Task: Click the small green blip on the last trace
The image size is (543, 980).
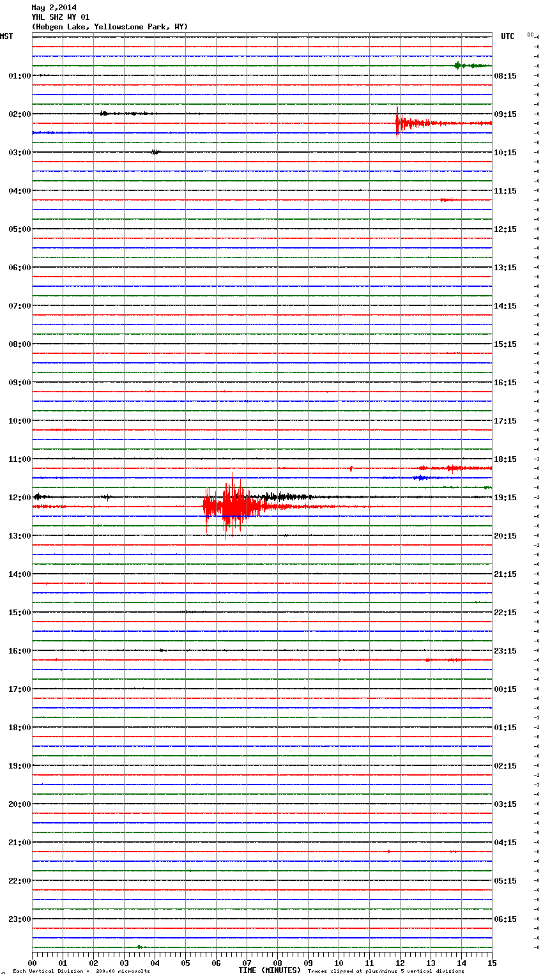Action: (139, 947)
